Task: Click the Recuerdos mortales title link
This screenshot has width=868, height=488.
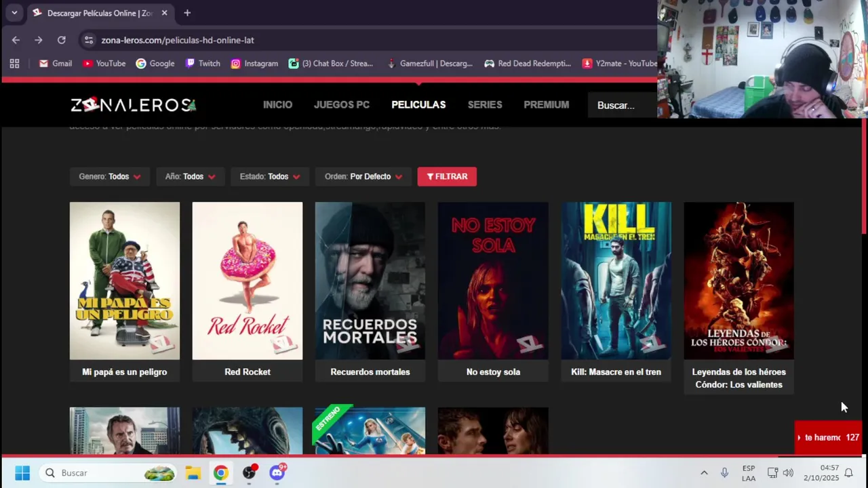Action: click(370, 372)
